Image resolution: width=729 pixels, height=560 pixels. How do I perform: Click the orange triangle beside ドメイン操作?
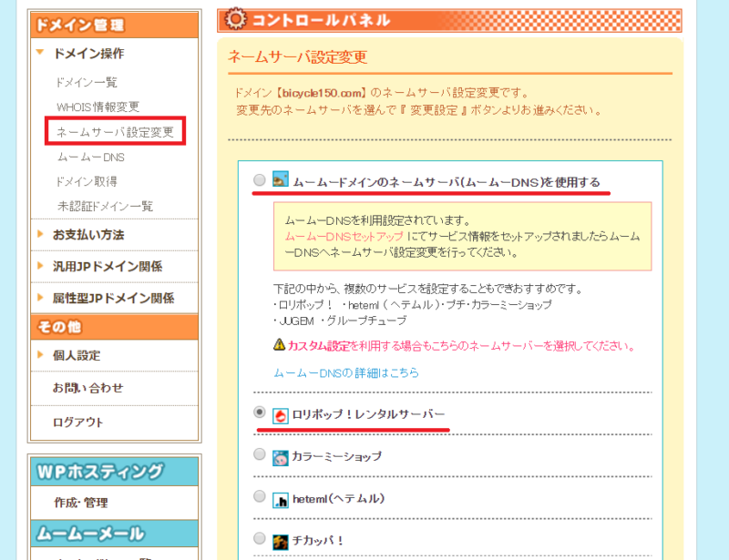pos(40,52)
